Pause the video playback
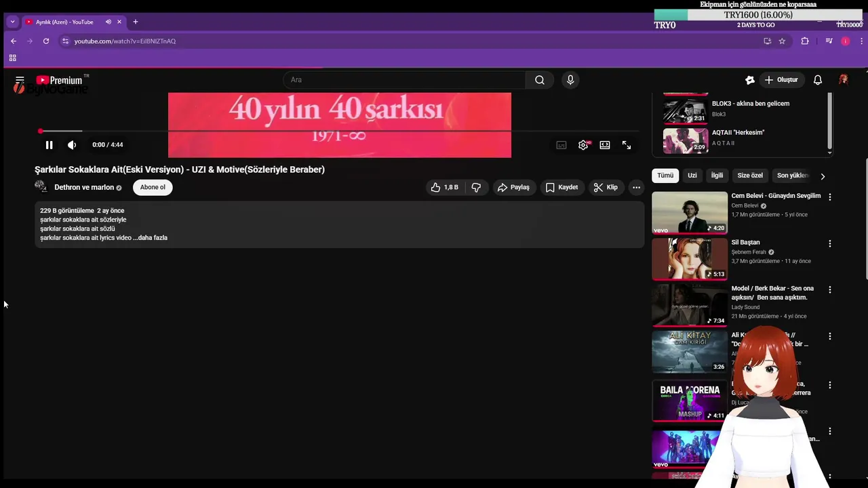The image size is (868, 488). (49, 145)
